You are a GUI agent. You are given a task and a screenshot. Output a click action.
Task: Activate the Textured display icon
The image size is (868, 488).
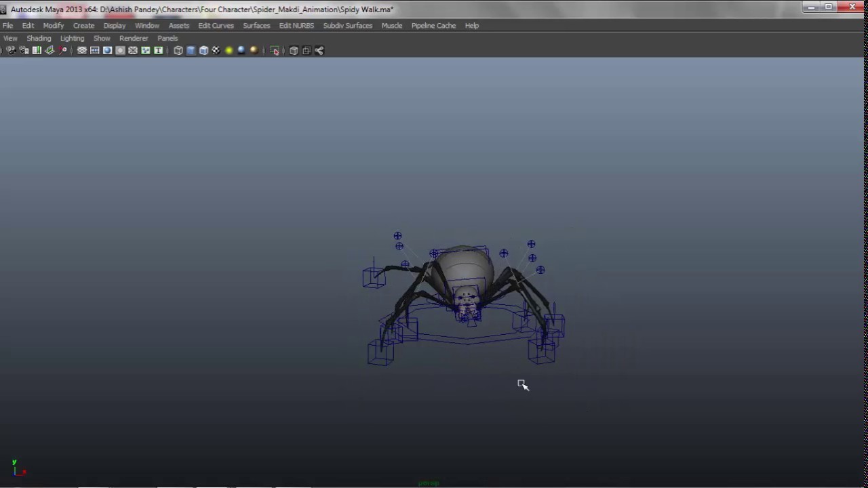click(x=205, y=50)
